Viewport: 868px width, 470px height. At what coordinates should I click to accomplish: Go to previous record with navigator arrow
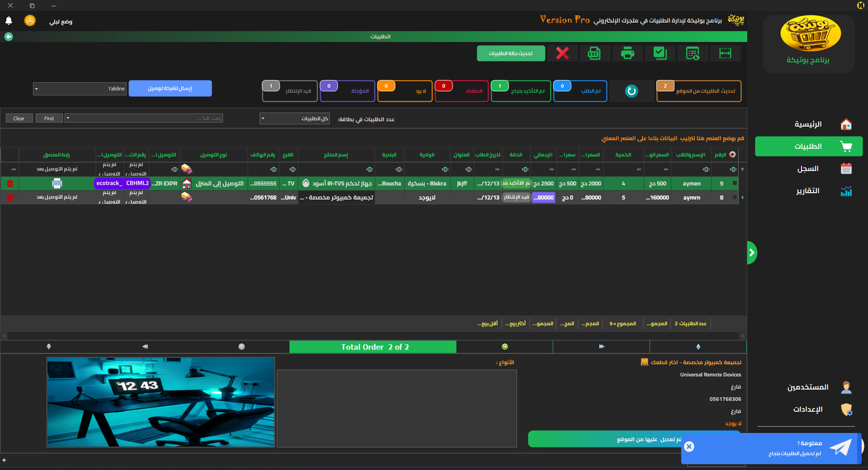pyautogui.click(x=145, y=346)
